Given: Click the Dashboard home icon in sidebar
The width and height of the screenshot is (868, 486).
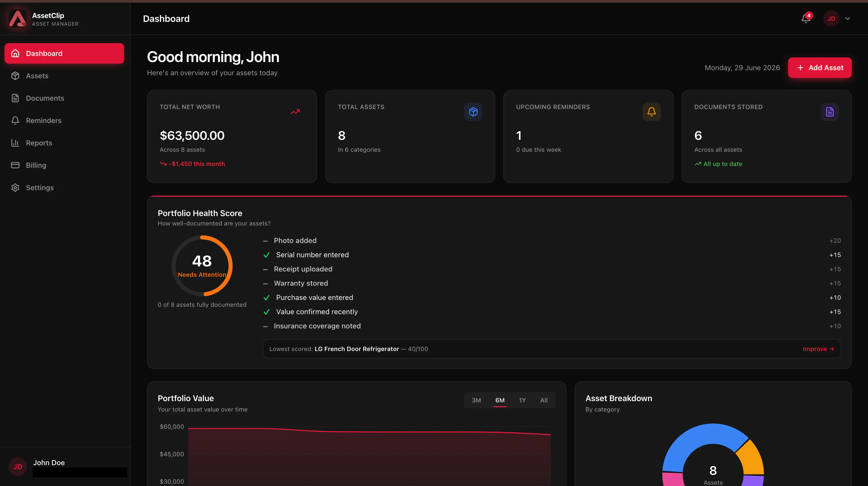Looking at the screenshot, I should pos(15,53).
